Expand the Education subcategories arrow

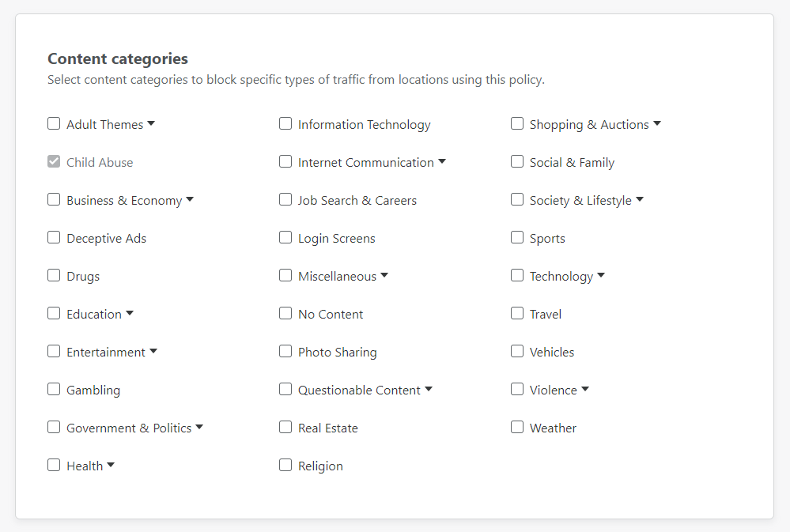(x=130, y=313)
